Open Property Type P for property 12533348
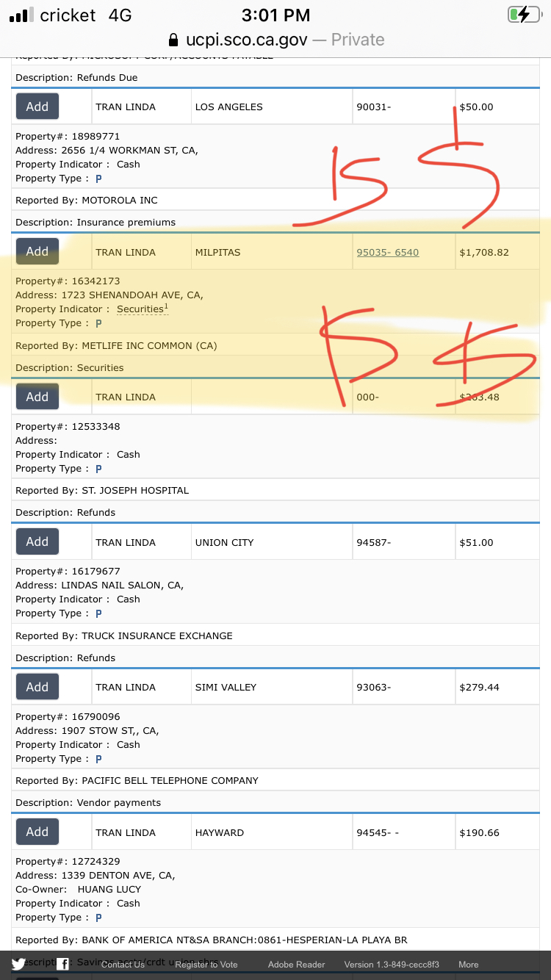Screen dimensions: 551x980 click(x=98, y=469)
